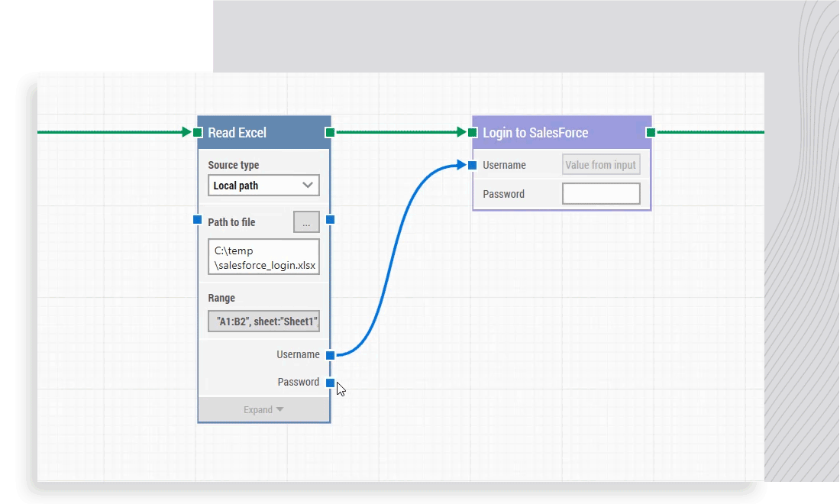Click the green output connector of Login to SalesForce

point(650,131)
